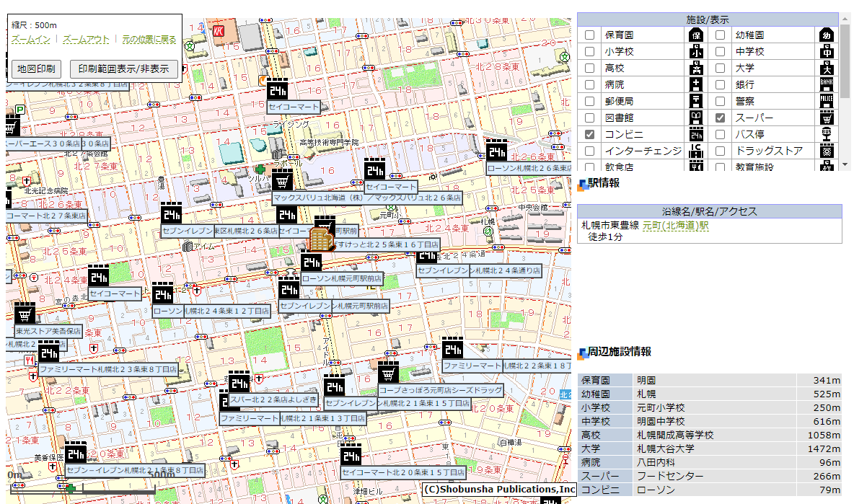The width and height of the screenshot is (854, 504).
Task: Click 元の位置に戻る link
Action: pyautogui.click(x=149, y=39)
